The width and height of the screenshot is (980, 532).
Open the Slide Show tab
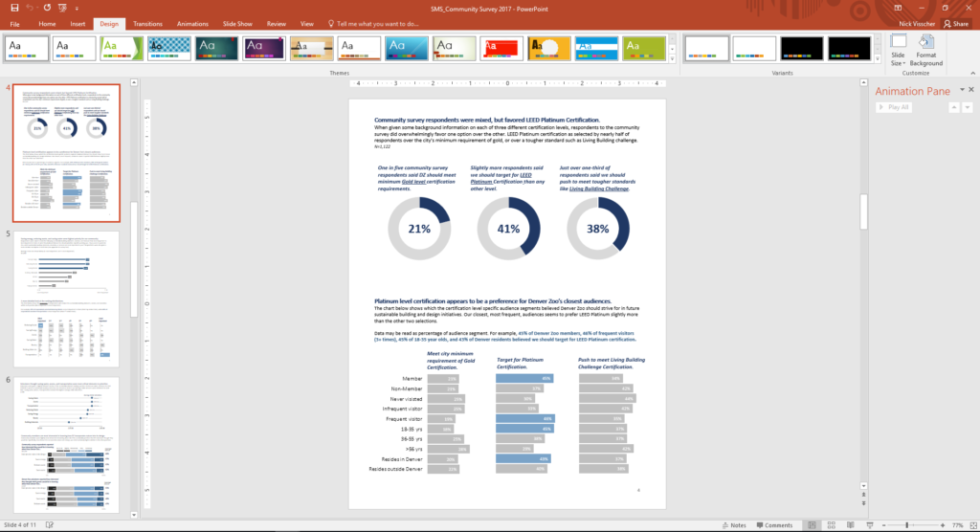(236, 23)
